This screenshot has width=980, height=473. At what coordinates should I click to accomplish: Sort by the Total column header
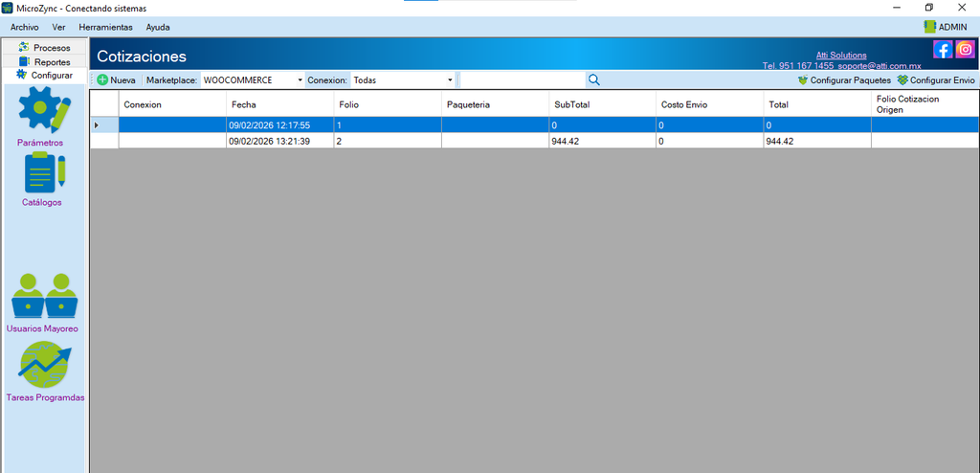pos(817,104)
